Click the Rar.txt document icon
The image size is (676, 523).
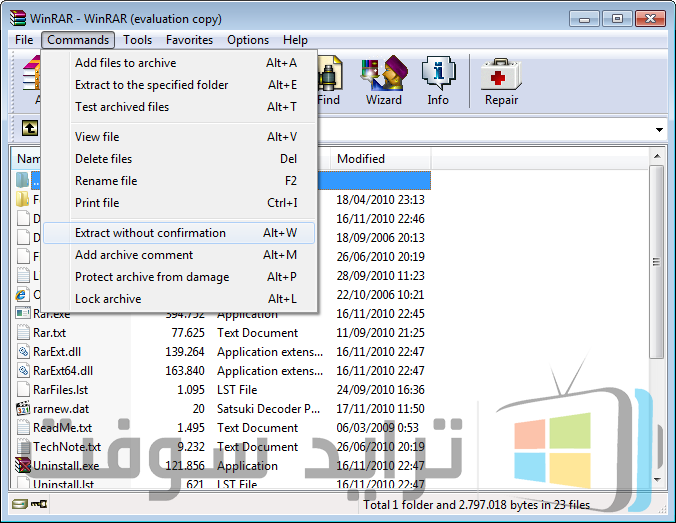click(x=23, y=332)
